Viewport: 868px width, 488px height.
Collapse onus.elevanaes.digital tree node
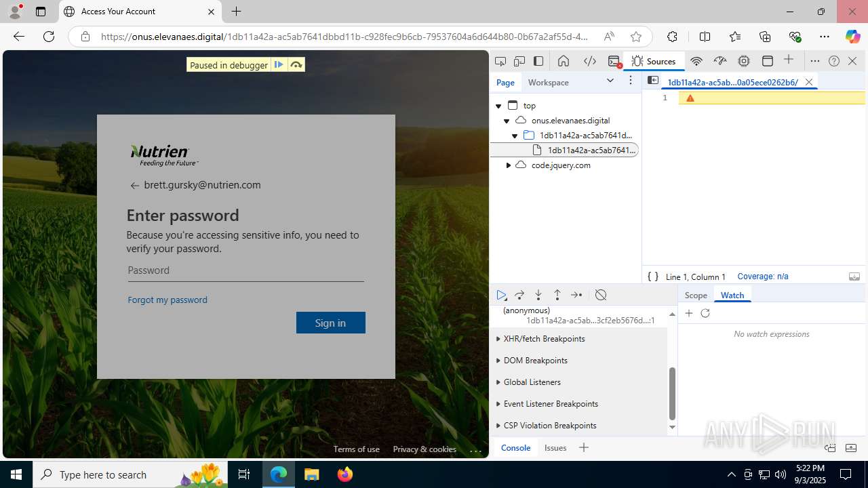pos(507,121)
